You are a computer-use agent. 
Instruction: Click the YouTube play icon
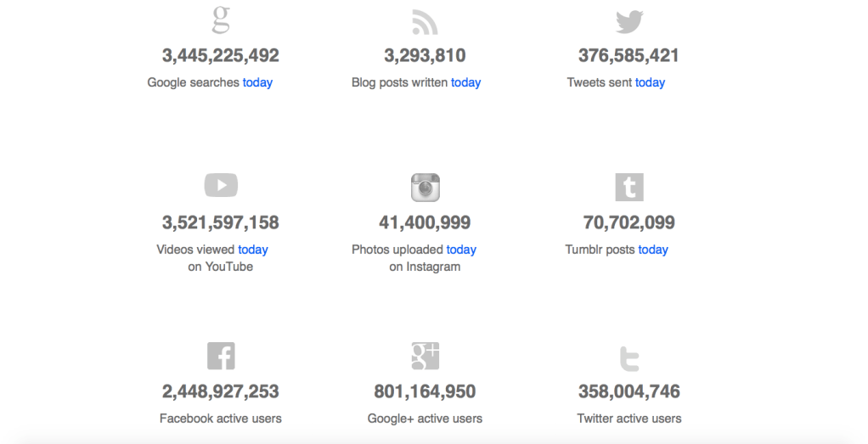click(x=221, y=185)
